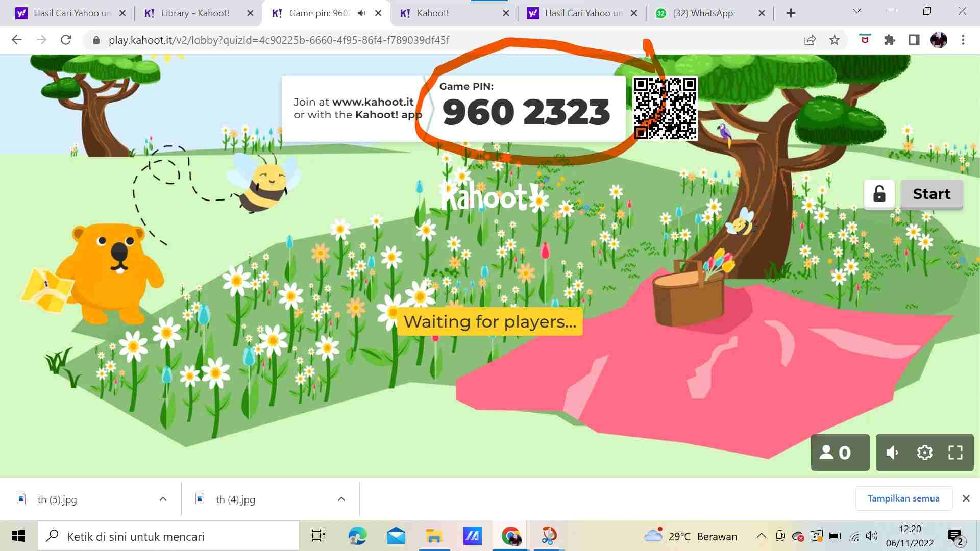Viewport: 980px width, 551px height.
Task: Open weather widget 29°C Berawan
Action: 690,536
